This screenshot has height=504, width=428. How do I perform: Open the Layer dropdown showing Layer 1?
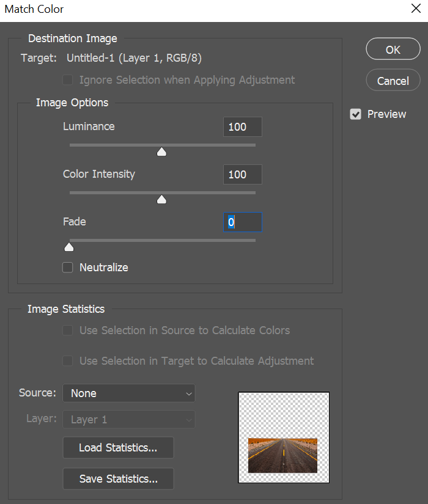point(128,420)
